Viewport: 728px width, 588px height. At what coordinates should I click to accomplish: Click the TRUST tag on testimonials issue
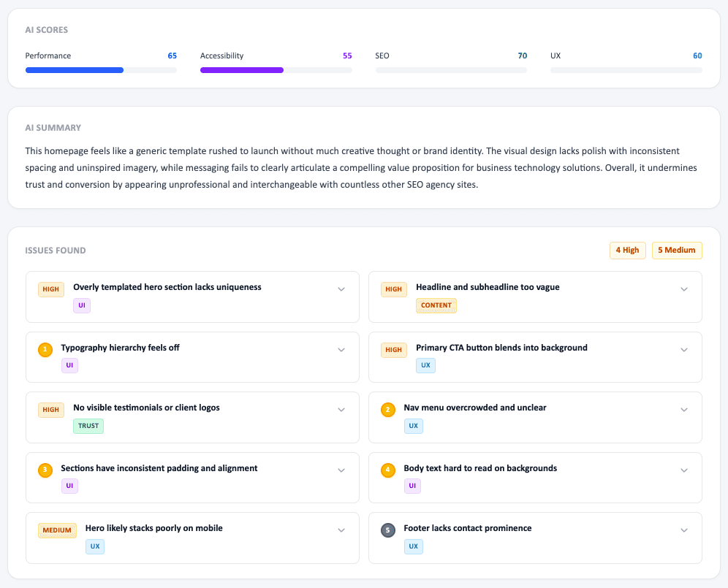(x=88, y=425)
